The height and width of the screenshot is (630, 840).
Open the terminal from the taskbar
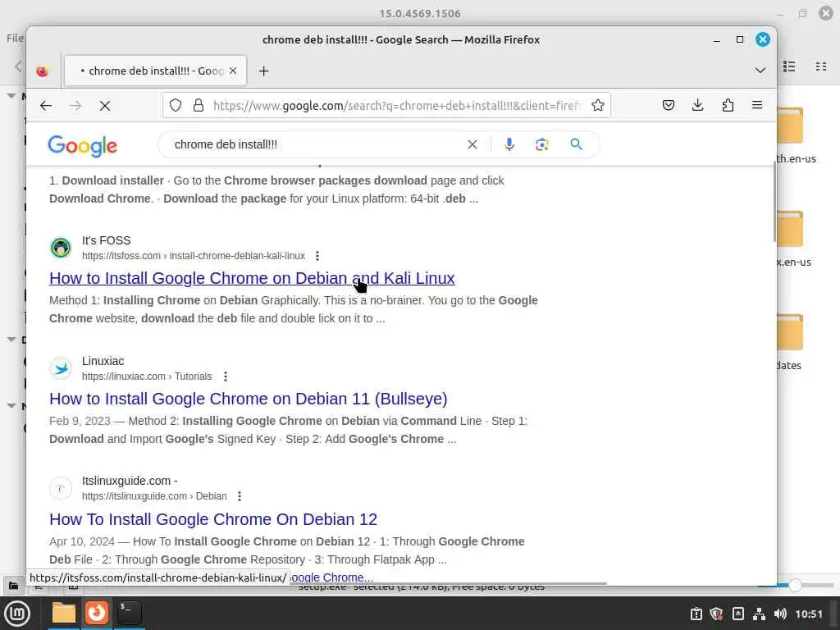[129, 613]
